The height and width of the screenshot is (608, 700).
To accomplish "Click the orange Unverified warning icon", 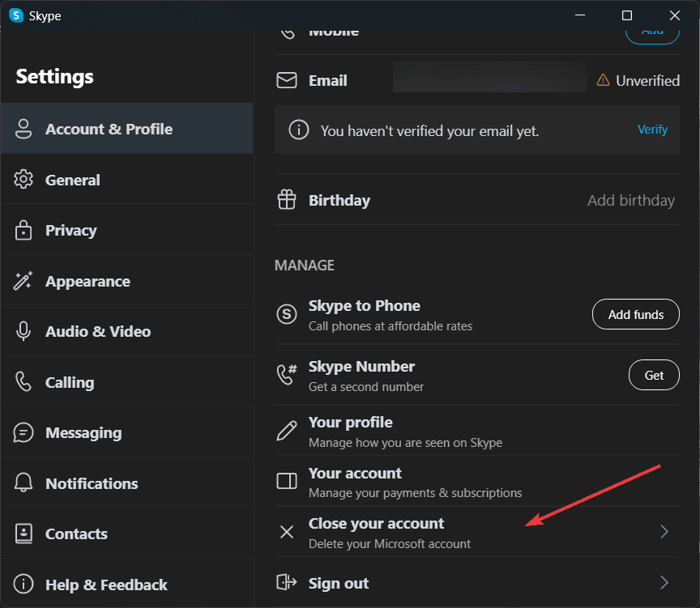I will (603, 80).
